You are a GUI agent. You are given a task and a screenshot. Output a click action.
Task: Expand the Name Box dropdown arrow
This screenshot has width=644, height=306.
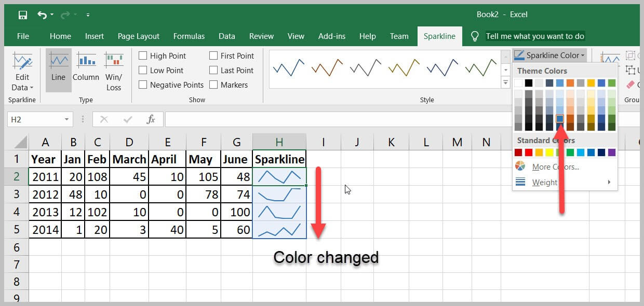point(66,120)
